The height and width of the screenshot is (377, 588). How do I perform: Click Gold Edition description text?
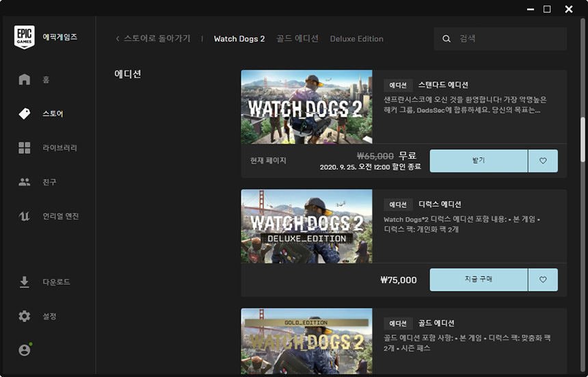467,343
